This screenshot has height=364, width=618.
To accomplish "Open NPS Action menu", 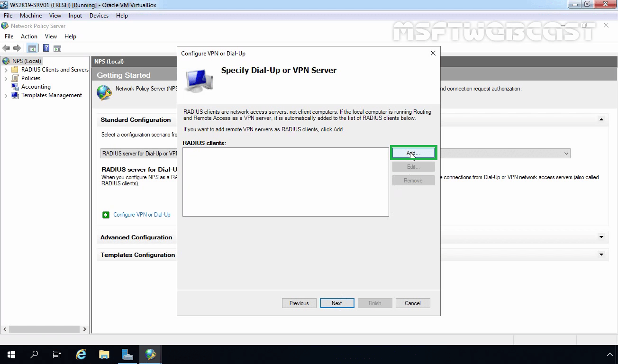I will coord(29,36).
